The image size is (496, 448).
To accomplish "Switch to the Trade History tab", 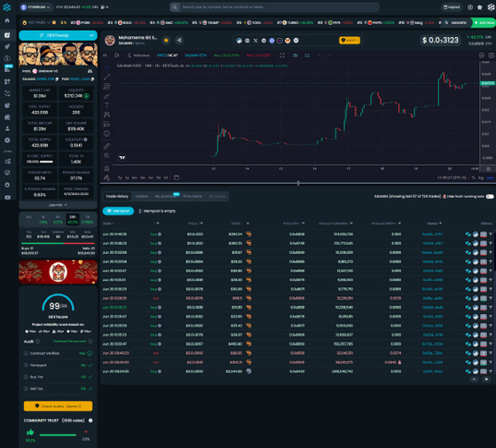I will 117,196.
